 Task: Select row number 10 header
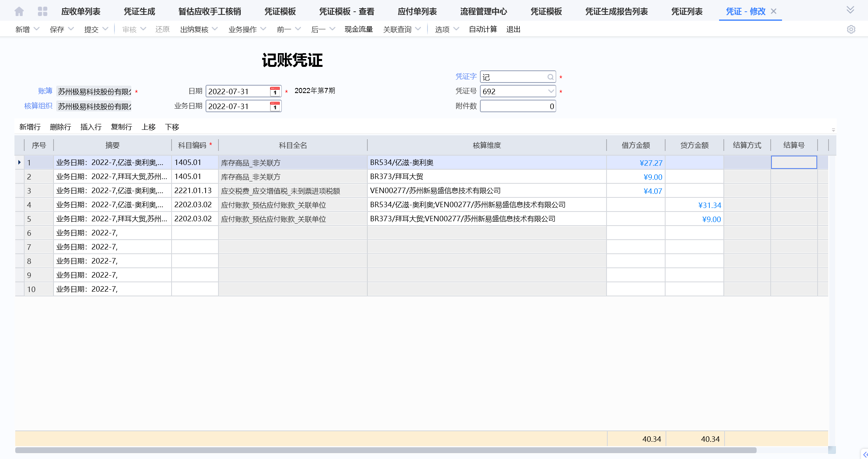[39, 289]
